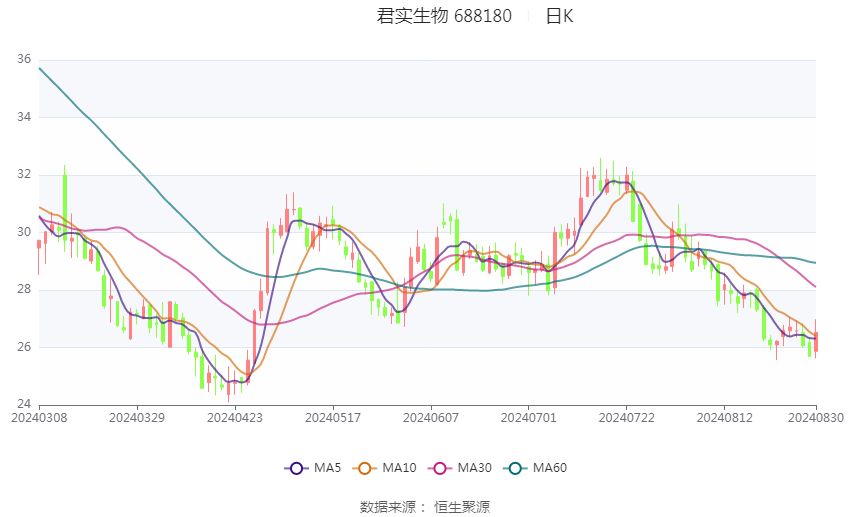Click y-axis value 24
Image resolution: width=850 pixels, height=517 pixels.
(24, 404)
